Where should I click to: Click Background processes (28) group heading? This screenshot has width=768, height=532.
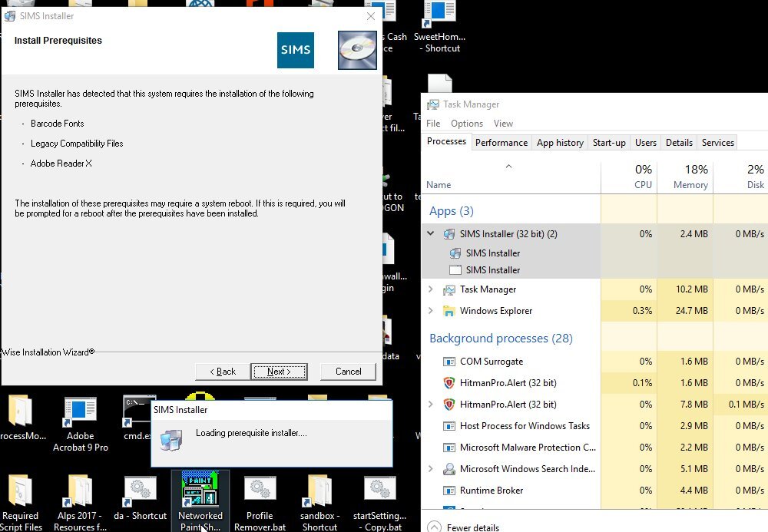coord(501,339)
